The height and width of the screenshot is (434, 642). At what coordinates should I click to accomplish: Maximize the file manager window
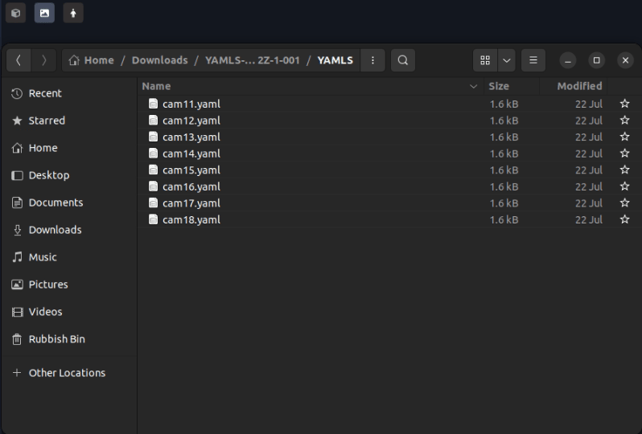point(597,60)
